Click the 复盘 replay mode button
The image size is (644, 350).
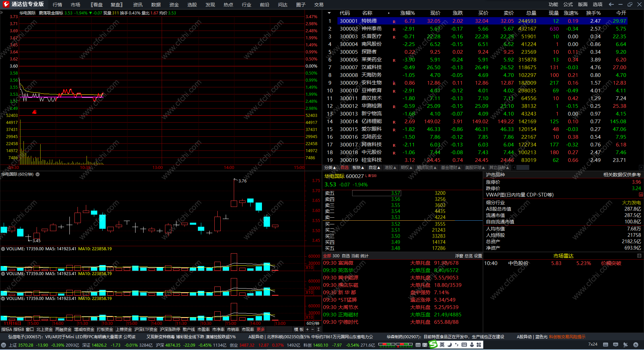click(117, 5)
